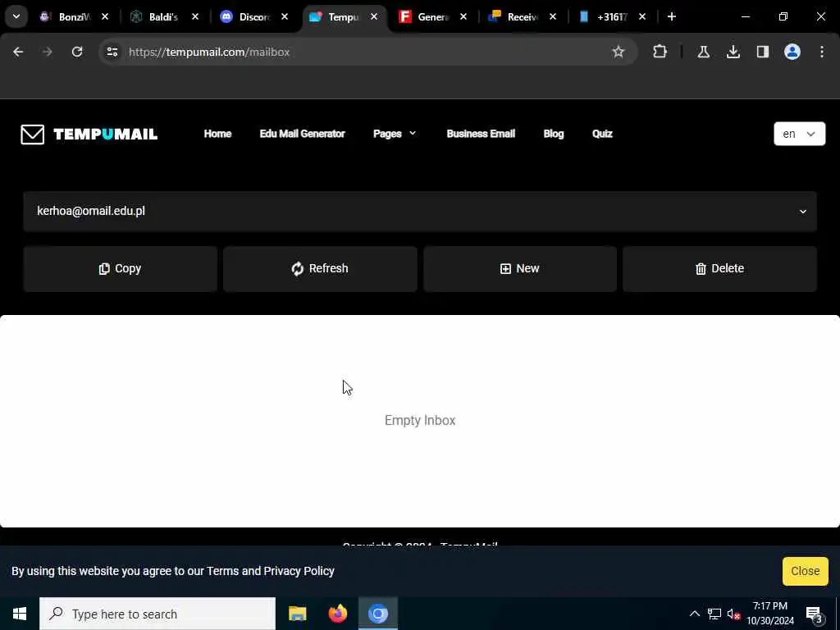Image resolution: width=840 pixels, height=630 pixels.
Task: Switch to the BonziW browser tab
Action: point(67,17)
